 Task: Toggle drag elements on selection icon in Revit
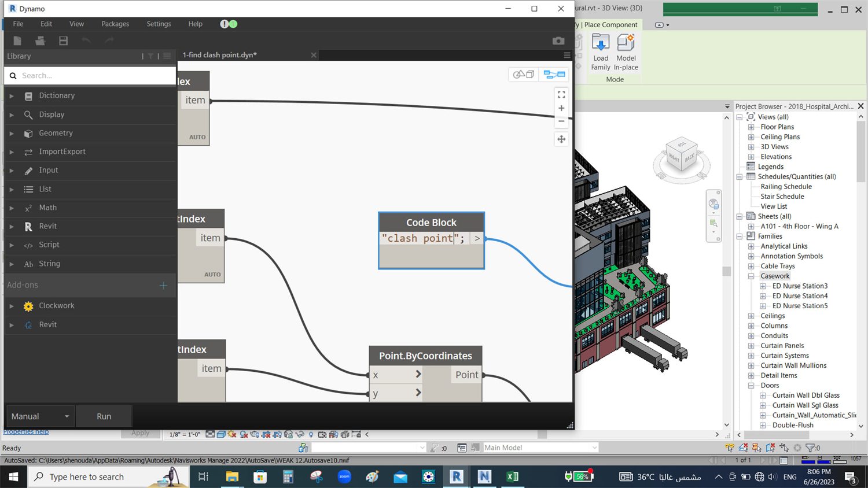click(784, 448)
